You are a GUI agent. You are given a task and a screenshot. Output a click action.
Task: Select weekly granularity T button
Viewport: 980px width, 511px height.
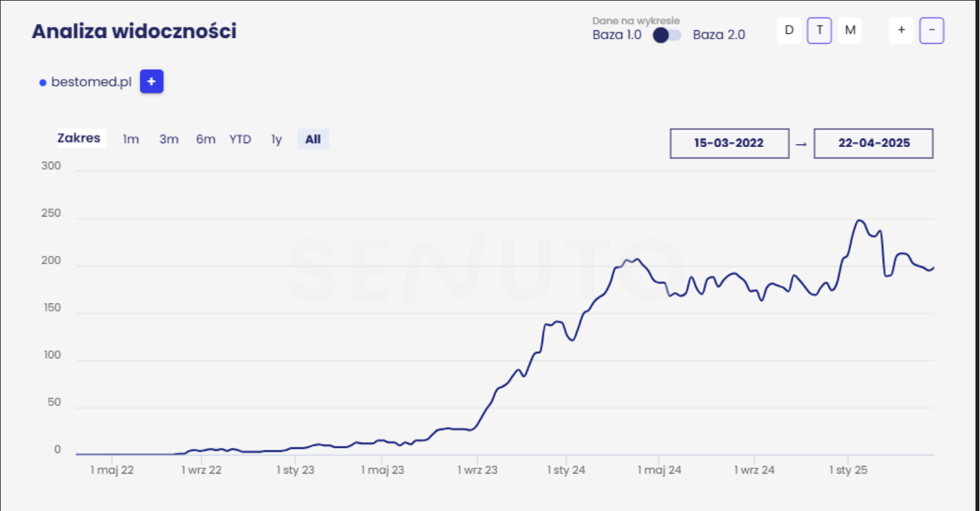pos(820,30)
